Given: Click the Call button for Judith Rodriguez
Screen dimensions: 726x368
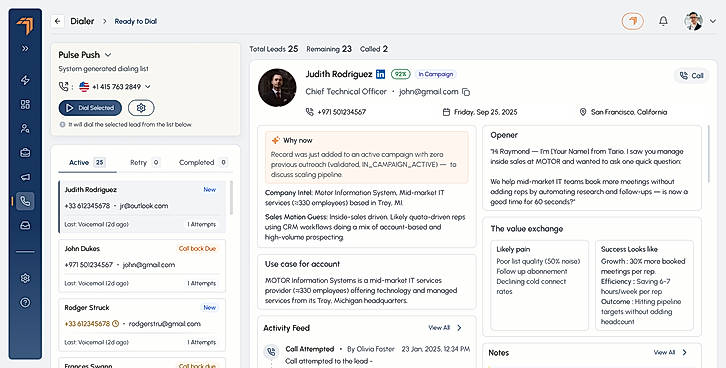Looking at the screenshot, I should point(692,75).
